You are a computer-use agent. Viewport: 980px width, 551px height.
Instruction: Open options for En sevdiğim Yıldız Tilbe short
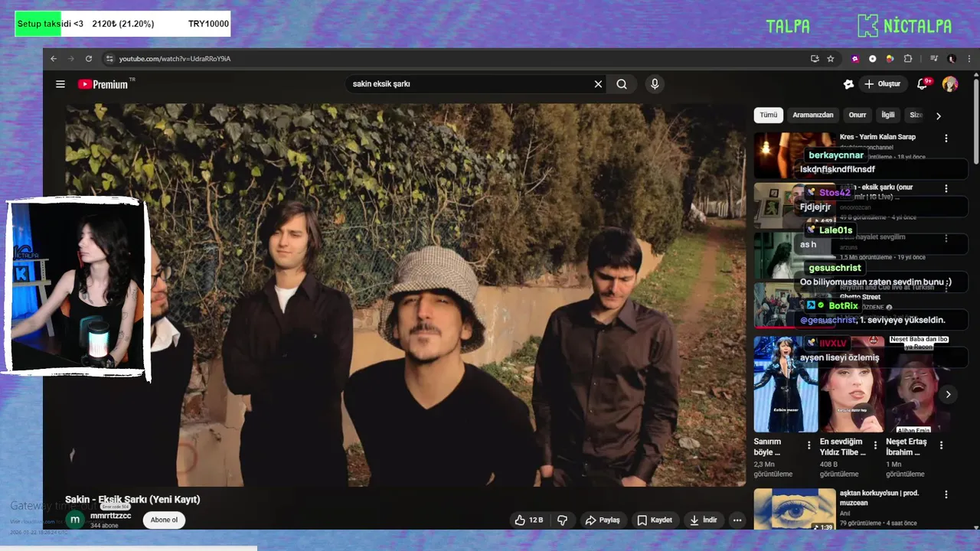tap(875, 445)
